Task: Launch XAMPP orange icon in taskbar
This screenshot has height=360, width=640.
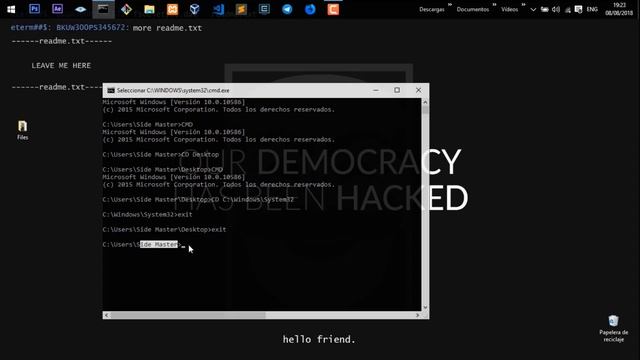Action: tap(172, 9)
